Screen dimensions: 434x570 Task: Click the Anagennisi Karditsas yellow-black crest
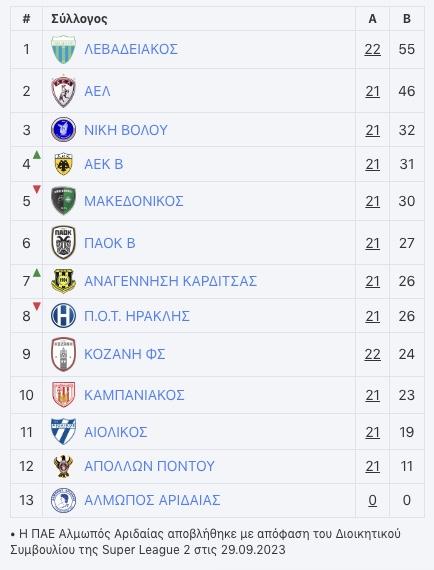tap(63, 281)
